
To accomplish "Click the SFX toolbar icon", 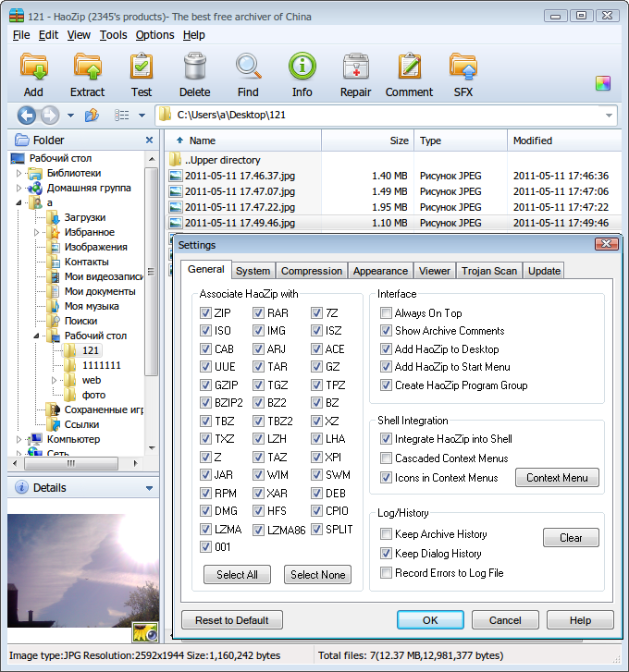I will [462, 74].
